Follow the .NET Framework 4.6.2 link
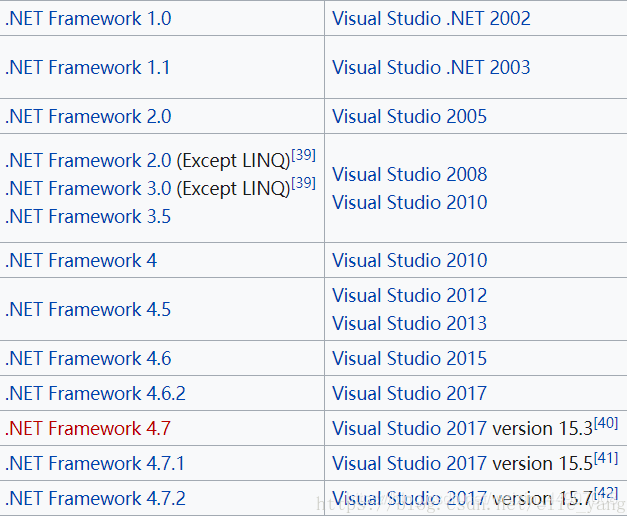Image resolution: width=627 pixels, height=517 pixels. coord(96,393)
